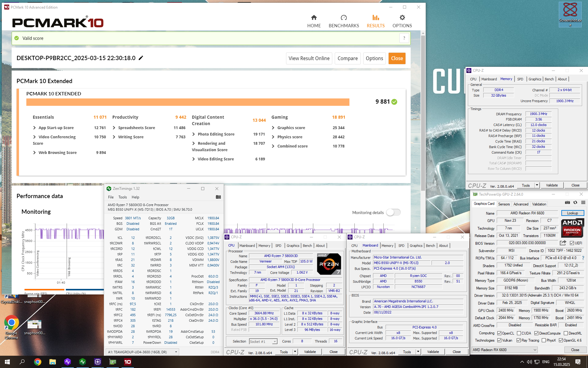The image size is (588, 368).
Task: Click the 01:40 mark on monitoring chart
Action: 61,282
